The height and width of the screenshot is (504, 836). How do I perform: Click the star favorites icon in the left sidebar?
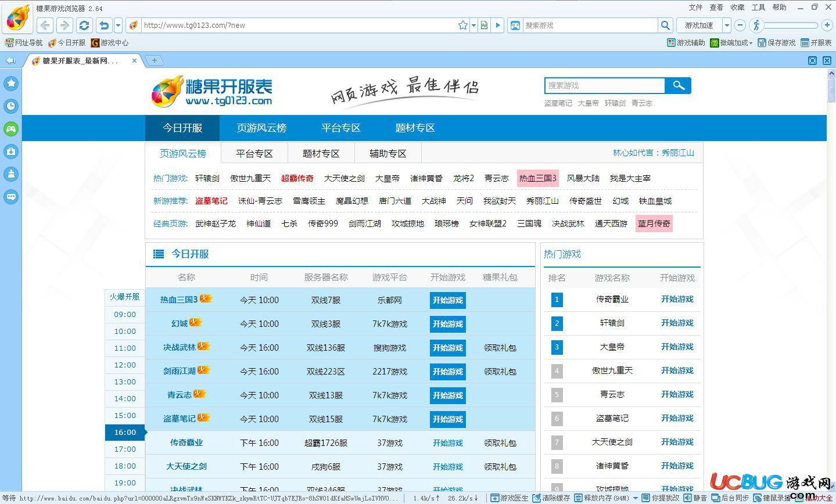click(x=11, y=83)
